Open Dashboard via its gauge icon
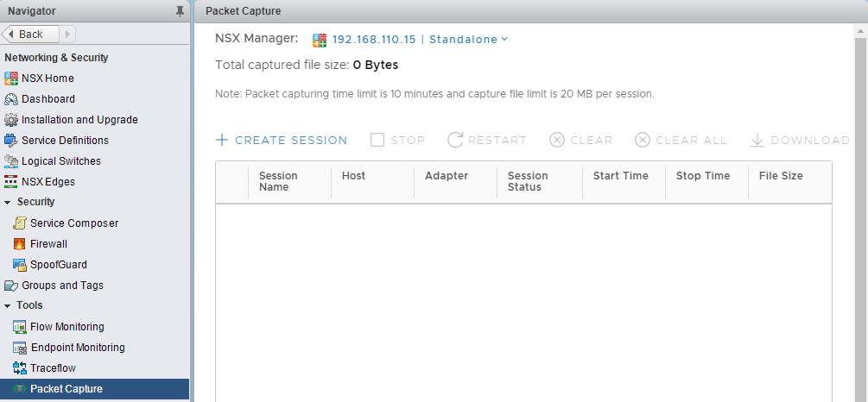This screenshot has height=402, width=868. pyautogui.click(x=11, y=99)
